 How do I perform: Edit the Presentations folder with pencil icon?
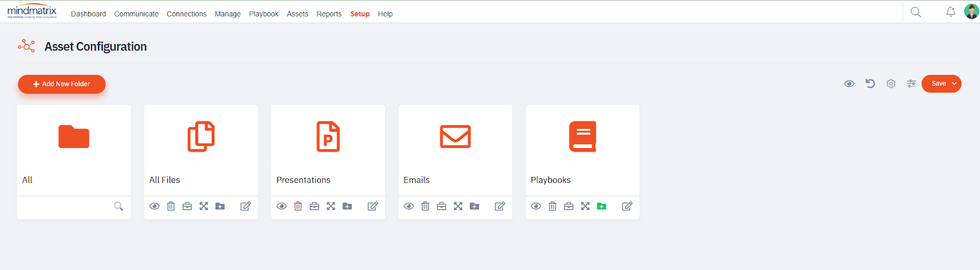click(372, 206)
